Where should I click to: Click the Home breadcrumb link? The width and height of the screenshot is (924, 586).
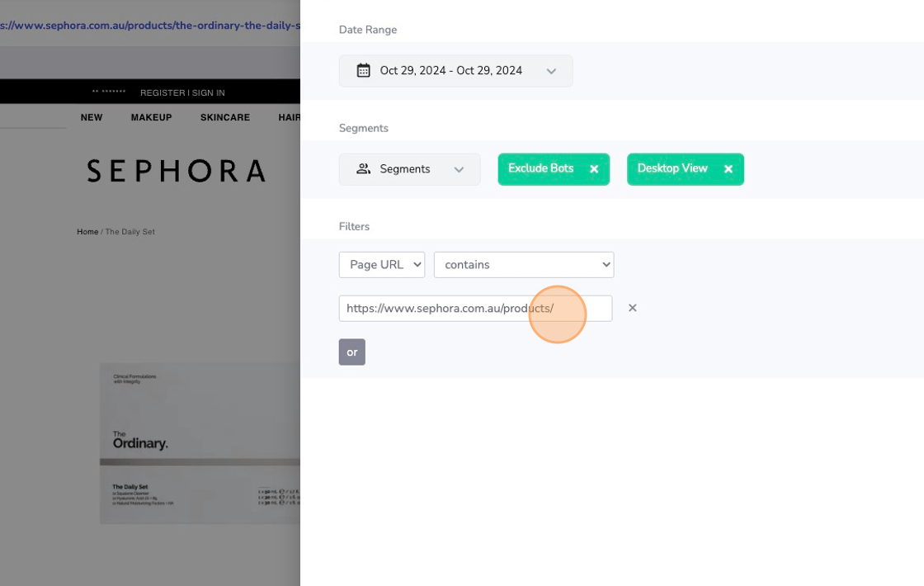tap(87, 232)
